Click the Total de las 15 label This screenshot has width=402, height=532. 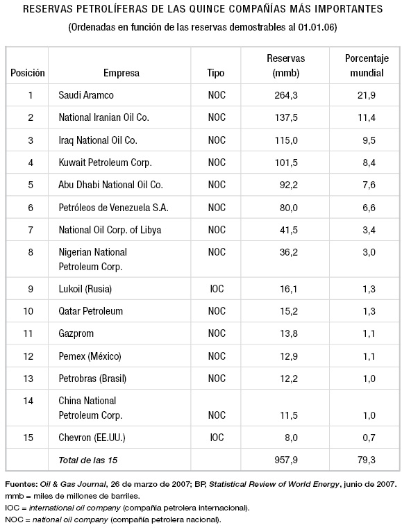[88, 460]
